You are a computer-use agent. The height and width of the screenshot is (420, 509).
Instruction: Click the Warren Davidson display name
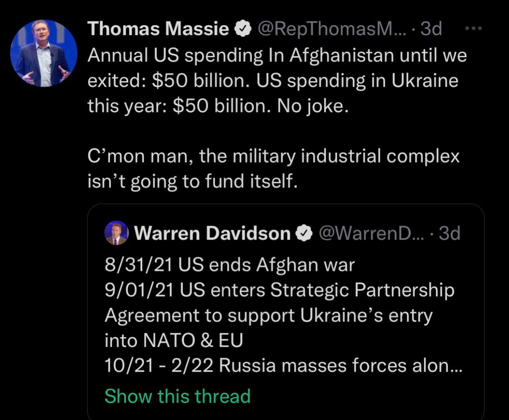[x=212, y=234]
